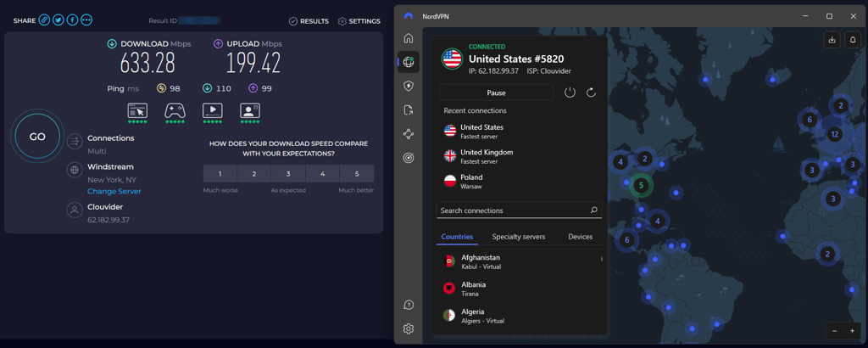Click the download ping value 110
Viewport: 868px width, 348px height.
(x=224, y=88)
